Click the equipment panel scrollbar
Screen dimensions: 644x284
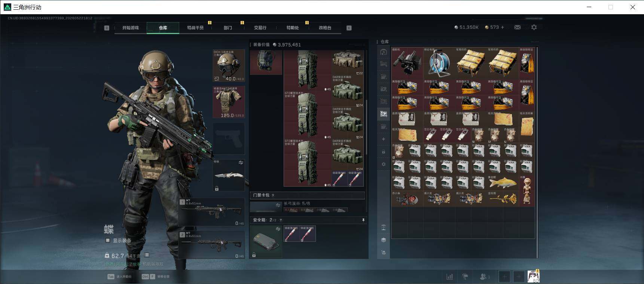[x=367, y=127]
